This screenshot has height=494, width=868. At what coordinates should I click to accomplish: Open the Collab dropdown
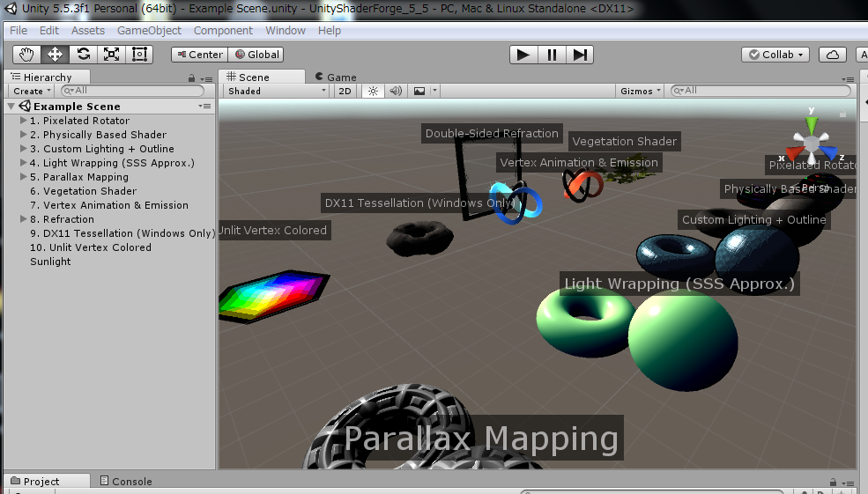click(775, 55)
